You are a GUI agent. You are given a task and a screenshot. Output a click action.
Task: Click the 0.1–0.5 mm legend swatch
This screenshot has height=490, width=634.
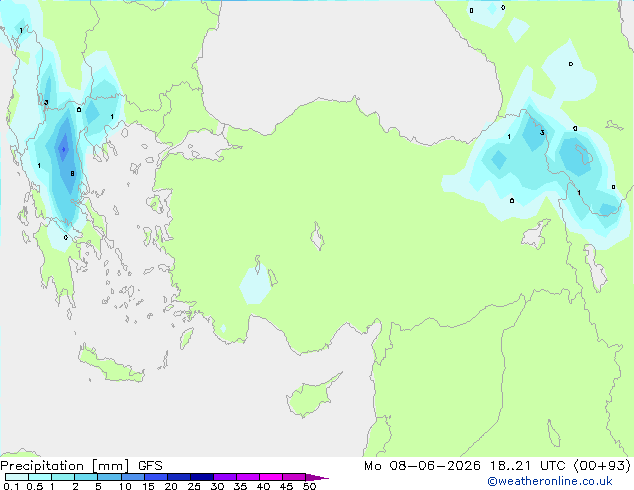pos(17,477)
